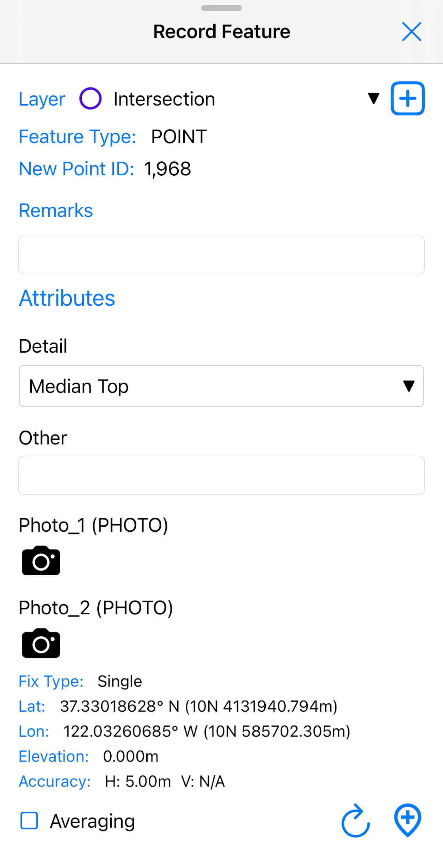443x868 pixels.
Task: Tap the Attributes section heading
Action: 67,298
